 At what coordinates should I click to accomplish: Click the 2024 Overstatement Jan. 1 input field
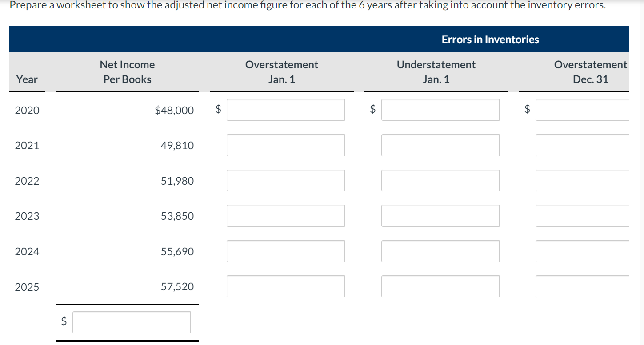tap(286, 251)
